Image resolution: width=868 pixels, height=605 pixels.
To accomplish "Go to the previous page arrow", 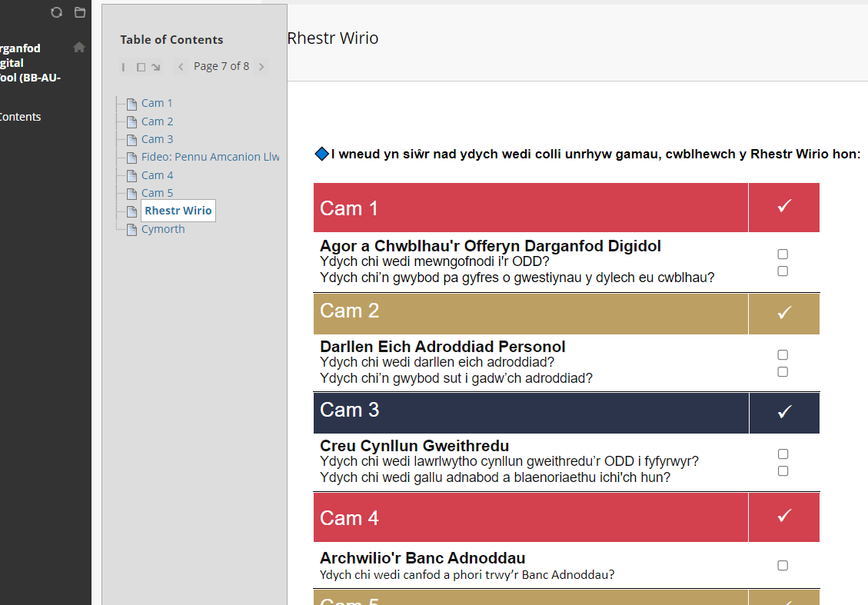I will pos(181,67).
